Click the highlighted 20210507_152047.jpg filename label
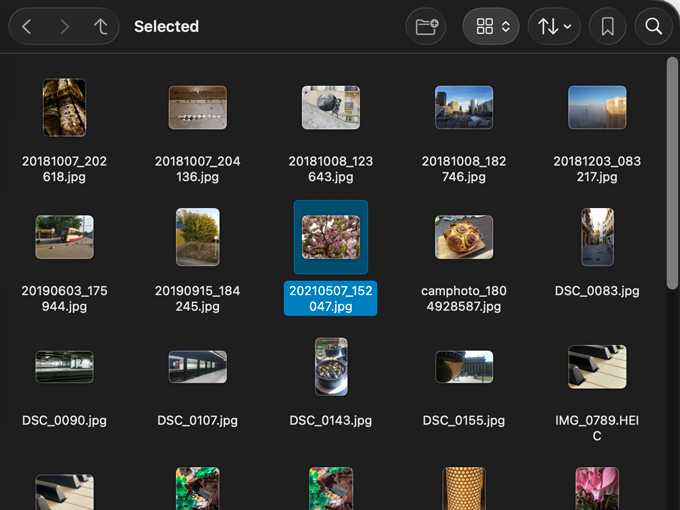680x510 pixels. [x=331, y=299]
